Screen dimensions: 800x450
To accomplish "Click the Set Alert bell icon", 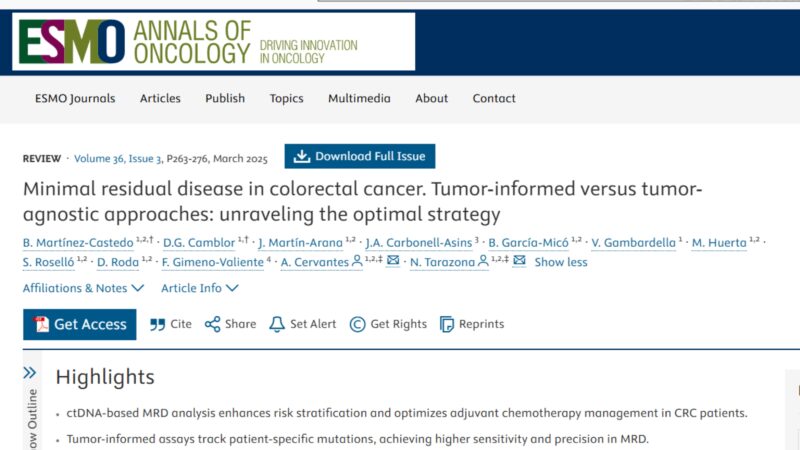I will [x=277, y=324].
